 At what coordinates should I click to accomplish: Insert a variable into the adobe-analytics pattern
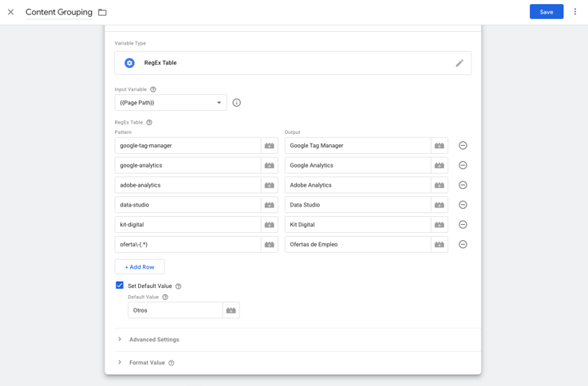[x=269, y=185]
